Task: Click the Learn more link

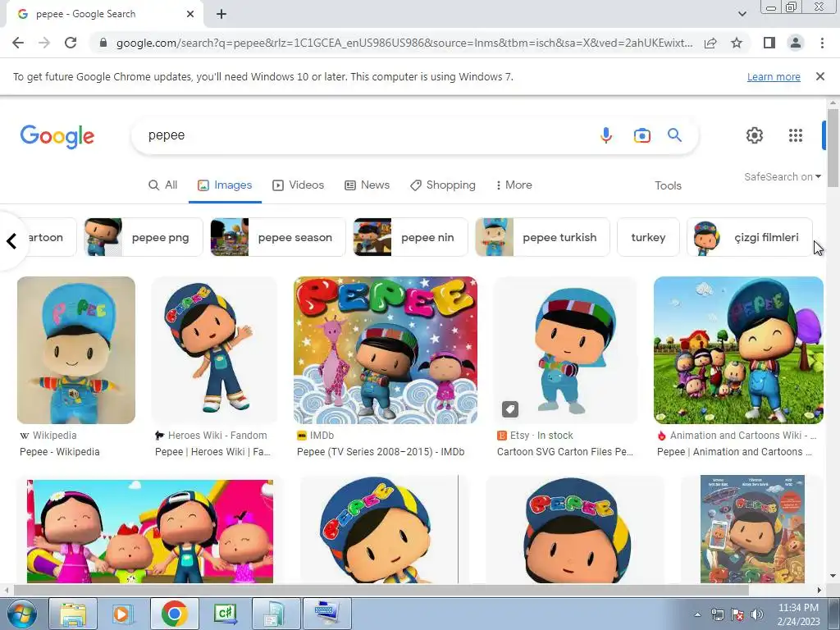Action: pos(774,76)
